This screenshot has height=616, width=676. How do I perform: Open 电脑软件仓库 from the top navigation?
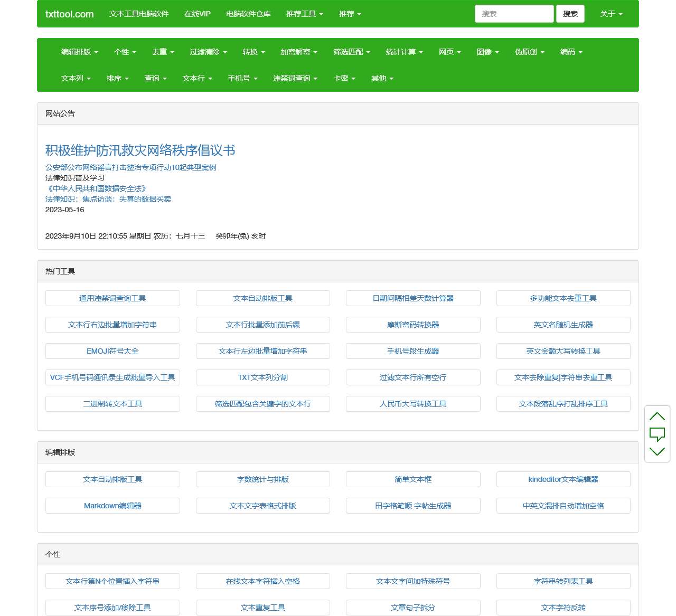(248, 14)
